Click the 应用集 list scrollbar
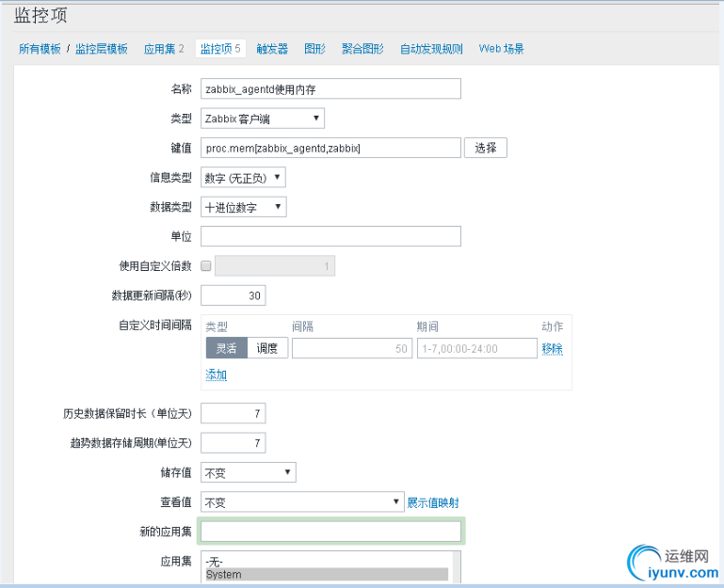 click(457, 567)
